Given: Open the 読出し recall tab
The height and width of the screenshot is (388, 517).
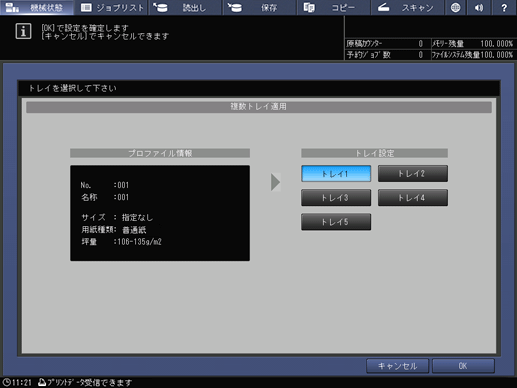Looking at the screenshot, I should click(185, 7).
